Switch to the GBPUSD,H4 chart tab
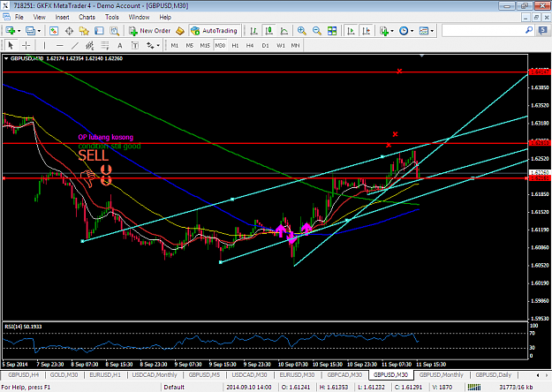 pyautogui.click(x=23, y=374)
